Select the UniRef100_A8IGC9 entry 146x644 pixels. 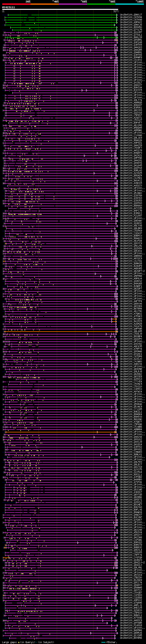pyautogui.click(x=131, y=259)
